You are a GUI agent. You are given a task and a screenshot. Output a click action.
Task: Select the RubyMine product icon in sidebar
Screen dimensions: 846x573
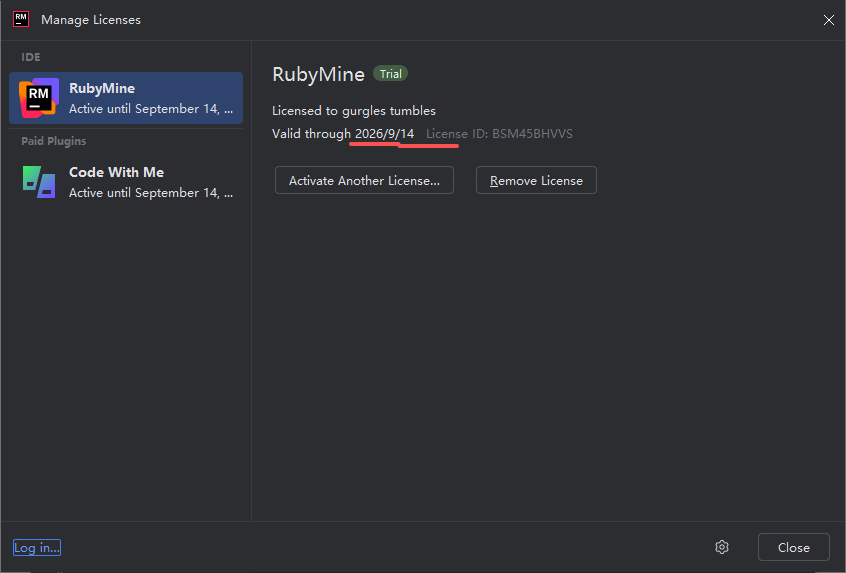tap(39, 98)
